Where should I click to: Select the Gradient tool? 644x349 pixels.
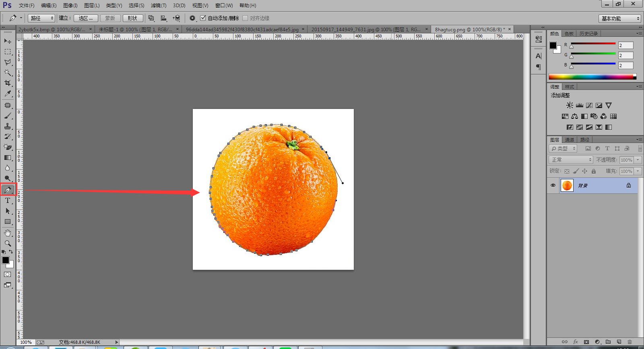[8, 158]
